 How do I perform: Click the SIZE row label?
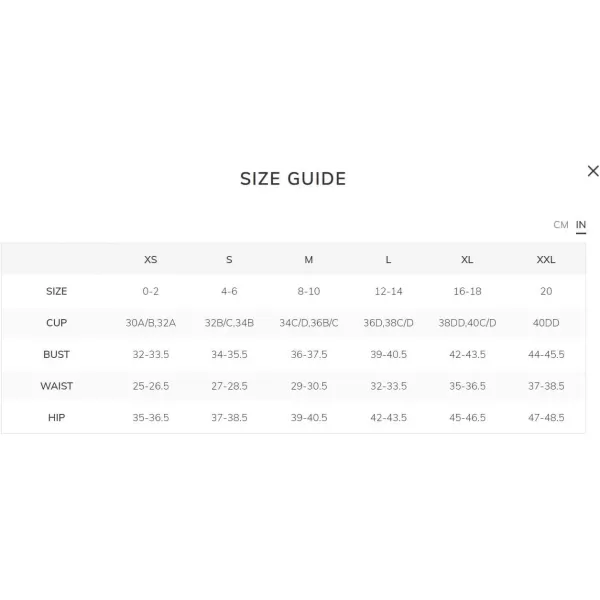[x=56, y=291]
